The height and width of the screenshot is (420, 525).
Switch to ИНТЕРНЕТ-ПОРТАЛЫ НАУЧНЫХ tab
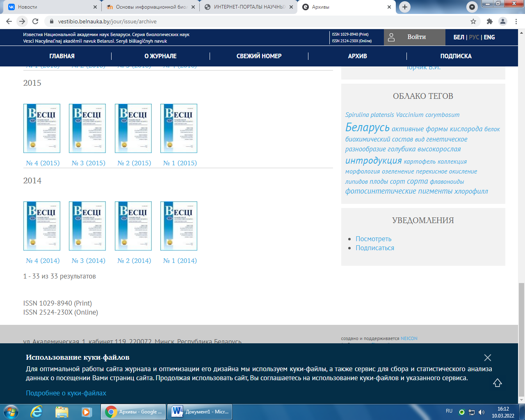click(x=248, y=7)
